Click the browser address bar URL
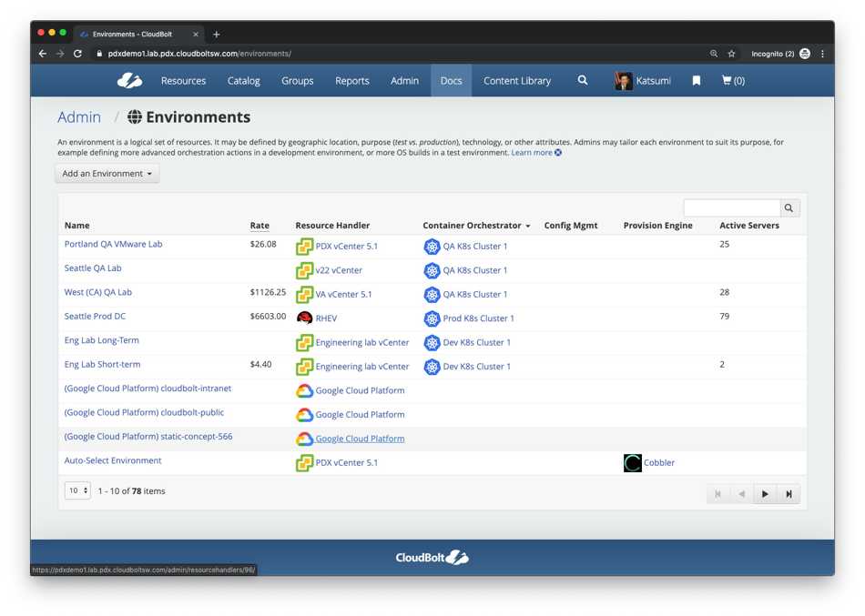The width and height of the screenshot is (865, 616). (x=199, y=54)
